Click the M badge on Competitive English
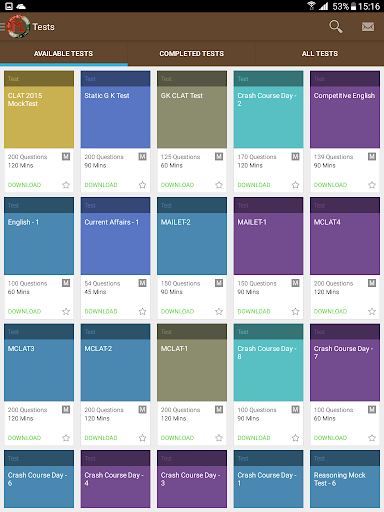 pos(372,156)
